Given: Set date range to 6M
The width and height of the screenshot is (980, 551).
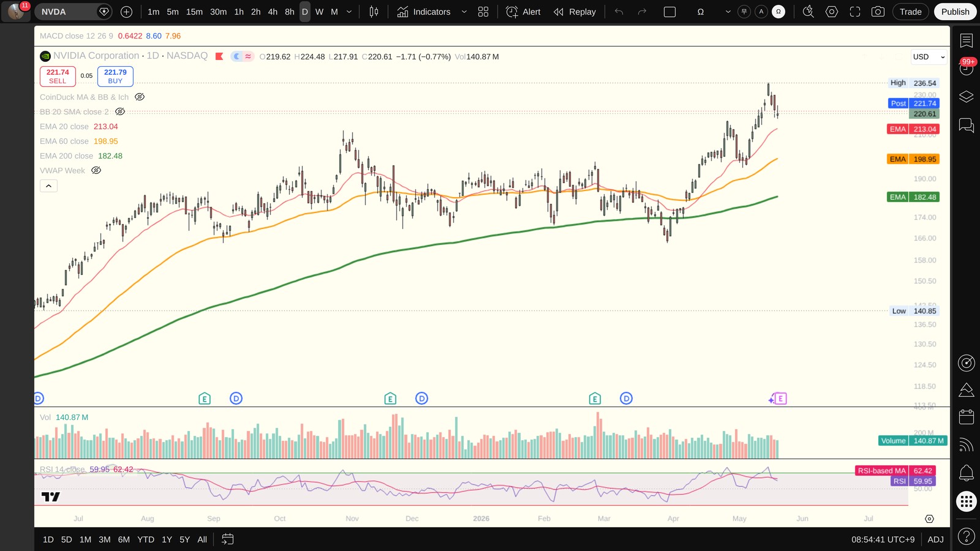Looking at the screenshot, I should [x=124, y=539].
